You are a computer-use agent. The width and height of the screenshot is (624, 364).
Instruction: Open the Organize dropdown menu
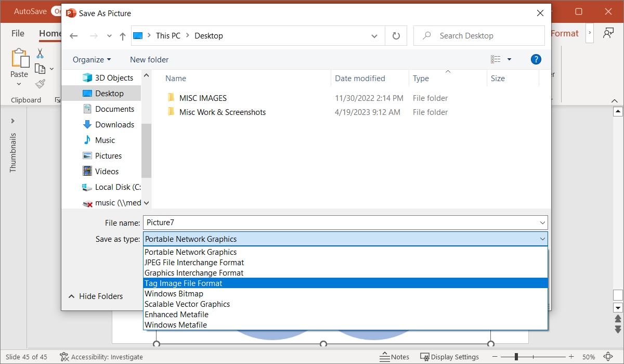click(x=90, y=59)
